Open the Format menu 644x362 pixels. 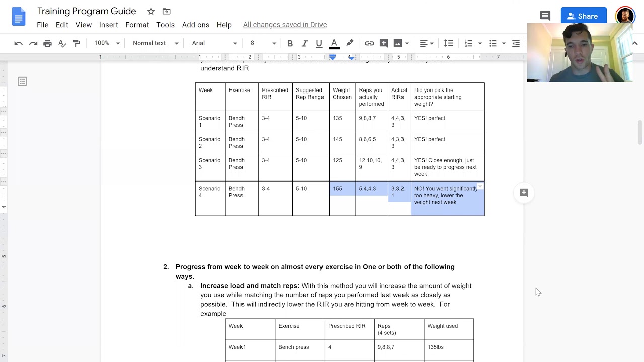click(x=137, y=25)
